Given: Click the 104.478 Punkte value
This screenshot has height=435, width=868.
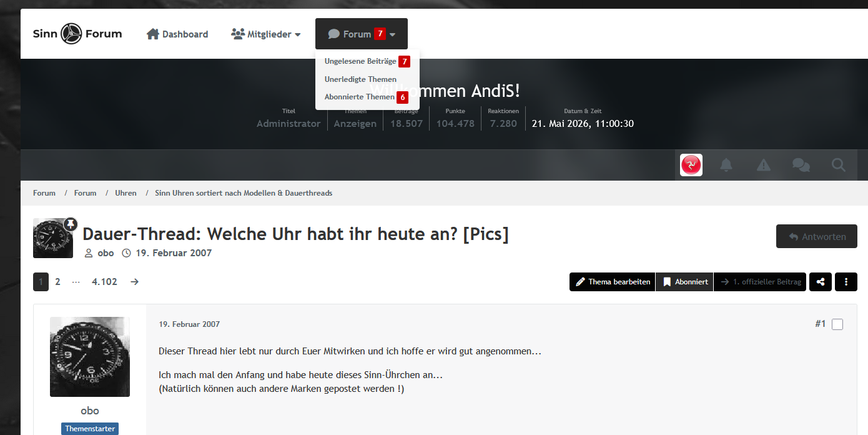Looking at the screenshot, I should [x=455, y=124].
